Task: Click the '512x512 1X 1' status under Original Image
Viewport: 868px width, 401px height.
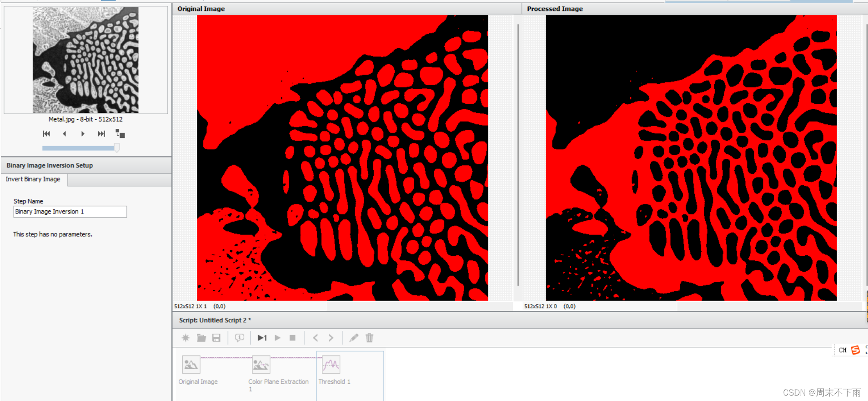Action: tap(190, 306)
